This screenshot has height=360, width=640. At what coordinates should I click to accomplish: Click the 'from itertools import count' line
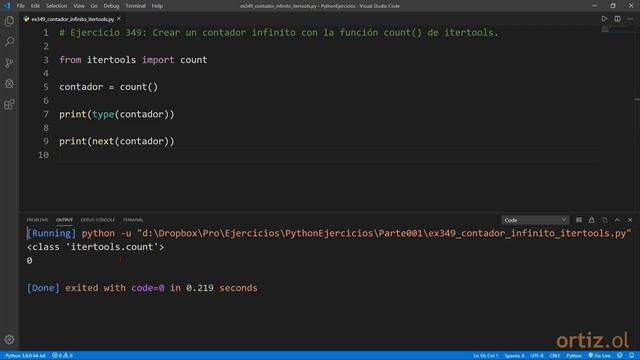click(133, 60)
